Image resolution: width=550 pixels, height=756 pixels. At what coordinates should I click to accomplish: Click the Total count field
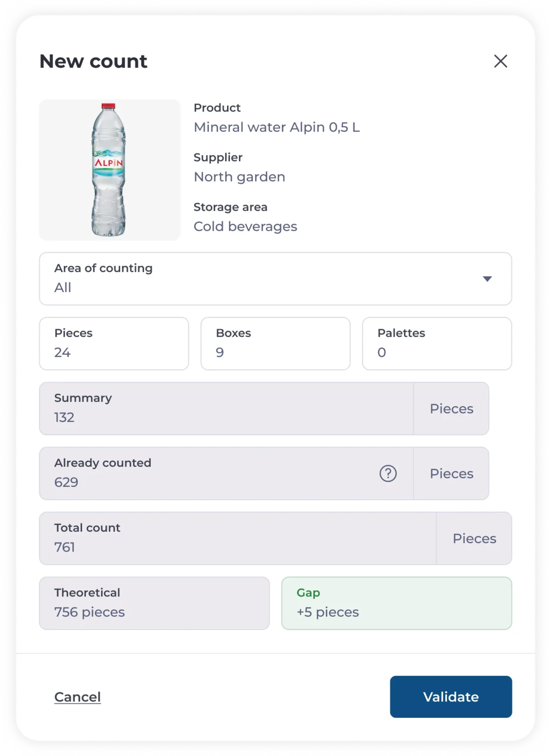tap(237, 538)
